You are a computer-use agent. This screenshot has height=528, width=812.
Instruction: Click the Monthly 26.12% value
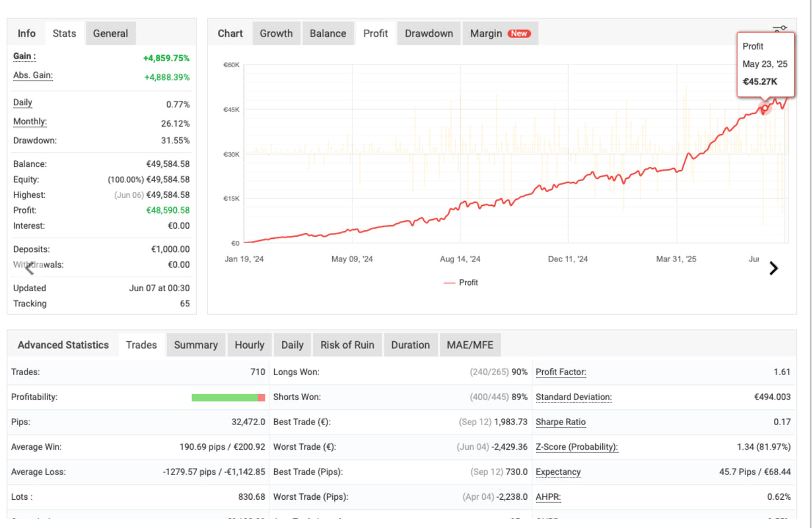pos(175,124)
